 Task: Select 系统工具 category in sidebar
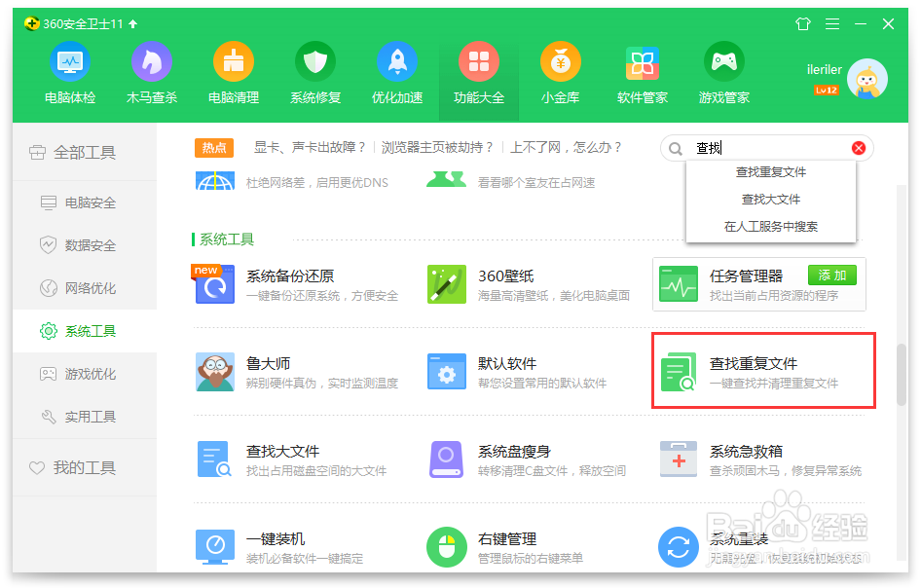[x=85, y=331]
